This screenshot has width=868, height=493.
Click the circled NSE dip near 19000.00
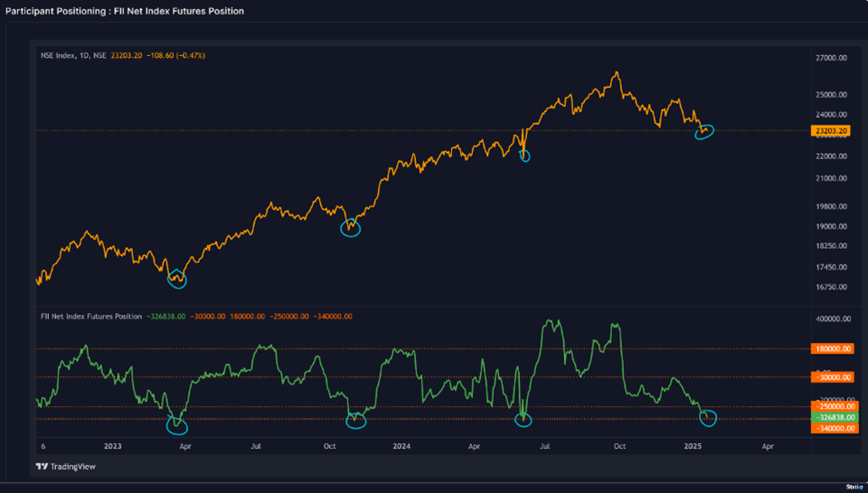(x=350, y=227)
